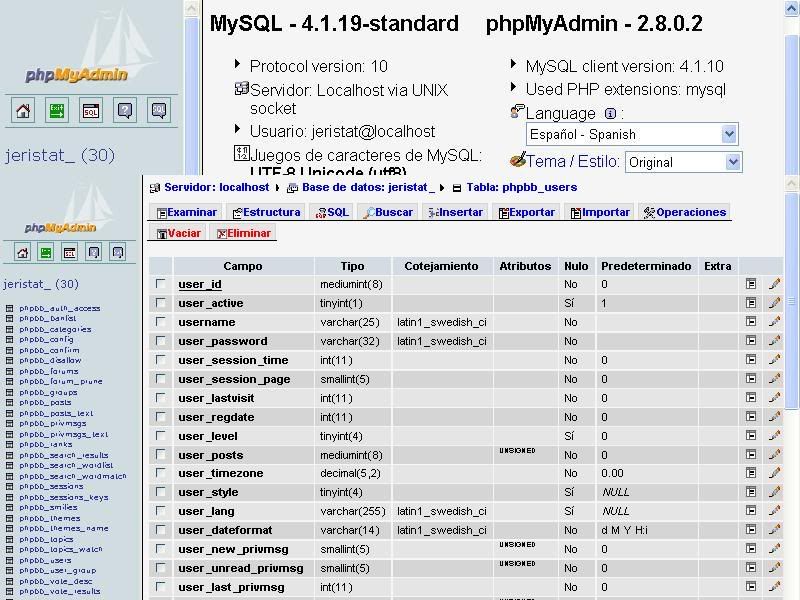The width and height of the screenshot is (800, 600).
Task: Click the question-mark documentation icon in the larger upper panel
Action: point(125,111)
